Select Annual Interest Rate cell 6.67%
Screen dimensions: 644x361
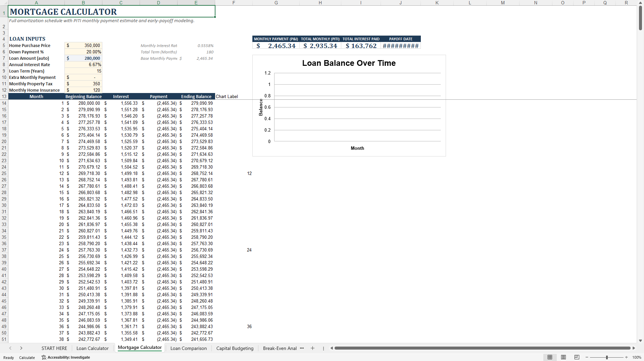click(83, 65)
